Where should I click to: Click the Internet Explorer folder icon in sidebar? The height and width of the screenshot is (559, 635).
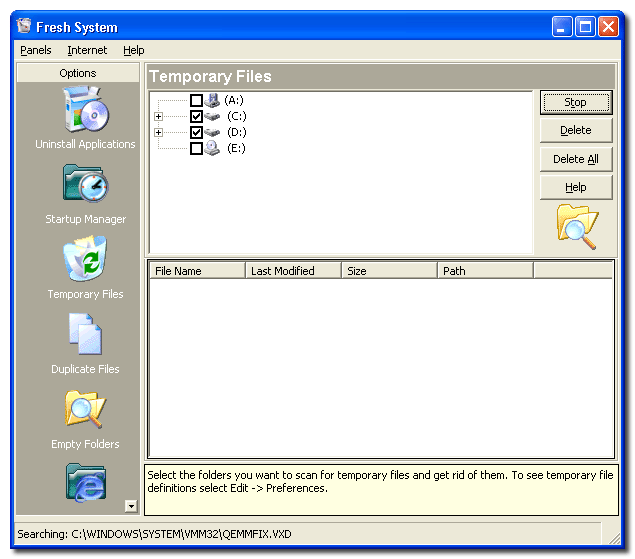[x=85, y=483]
